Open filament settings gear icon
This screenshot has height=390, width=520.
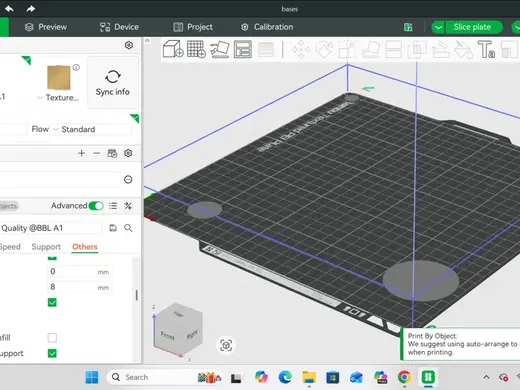128,153
